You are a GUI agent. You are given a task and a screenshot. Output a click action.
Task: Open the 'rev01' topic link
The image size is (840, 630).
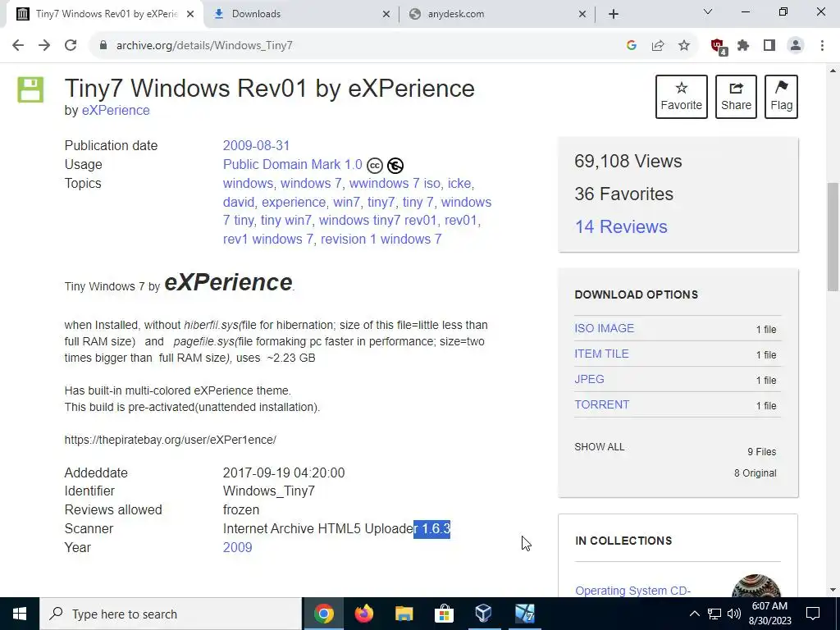460,220
